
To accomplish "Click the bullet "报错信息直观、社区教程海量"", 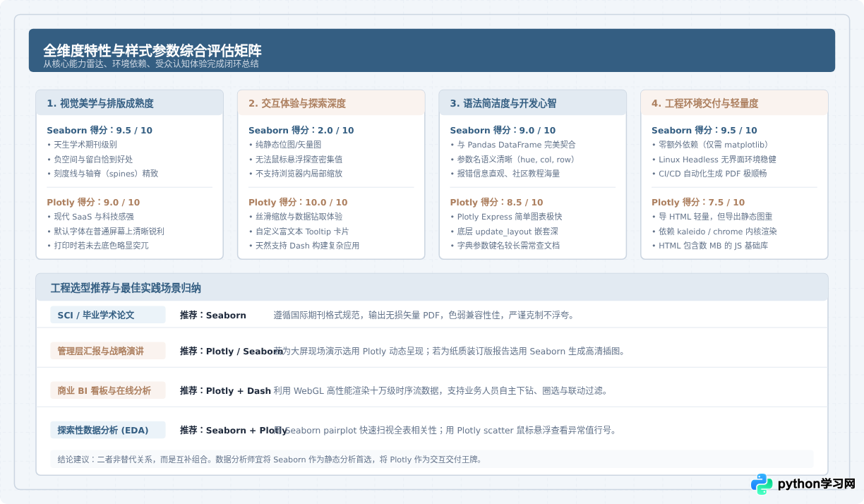I will (x=505, y=174).
